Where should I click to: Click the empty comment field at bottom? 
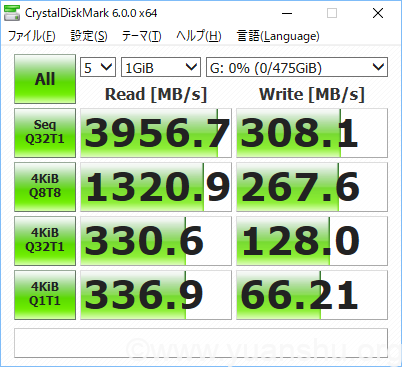[x=201, y=343]
